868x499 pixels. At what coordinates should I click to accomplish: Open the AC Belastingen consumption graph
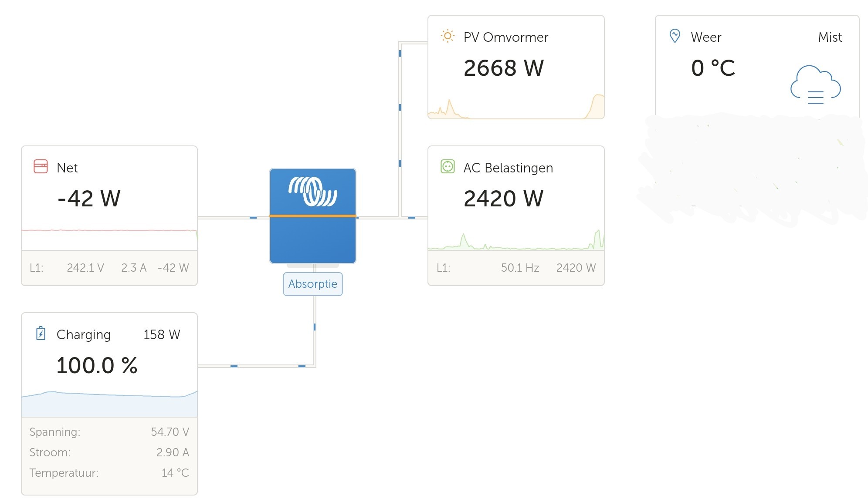(516, 239)
